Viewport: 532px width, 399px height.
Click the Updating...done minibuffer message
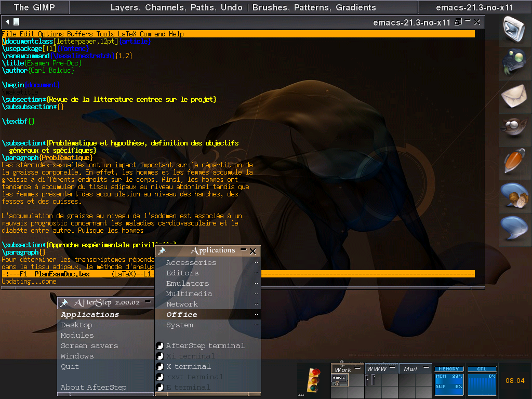point(29,282)
